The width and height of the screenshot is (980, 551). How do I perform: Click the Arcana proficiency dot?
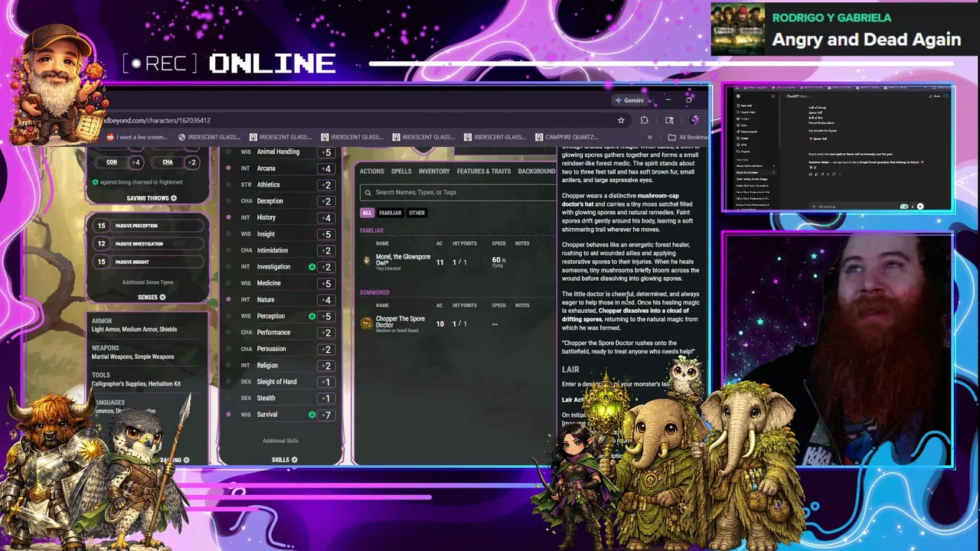[228, 168]
